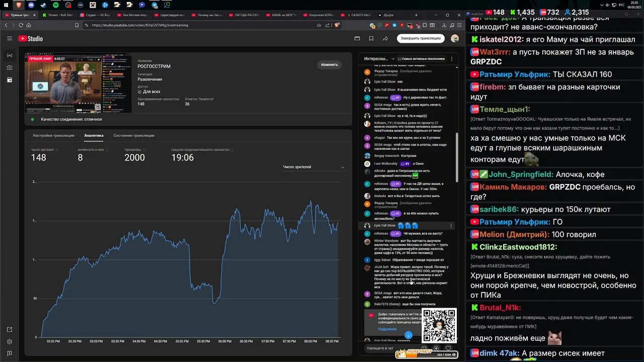
Task: Click the Изменить button
Action: click(x=330, y=64)
